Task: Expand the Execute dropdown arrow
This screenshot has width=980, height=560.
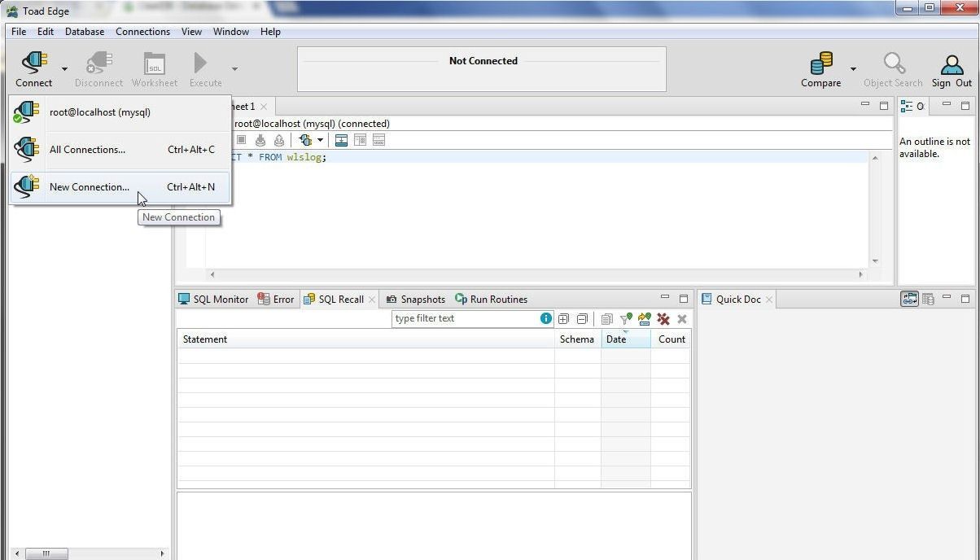Action: click(x=234, y=69)
